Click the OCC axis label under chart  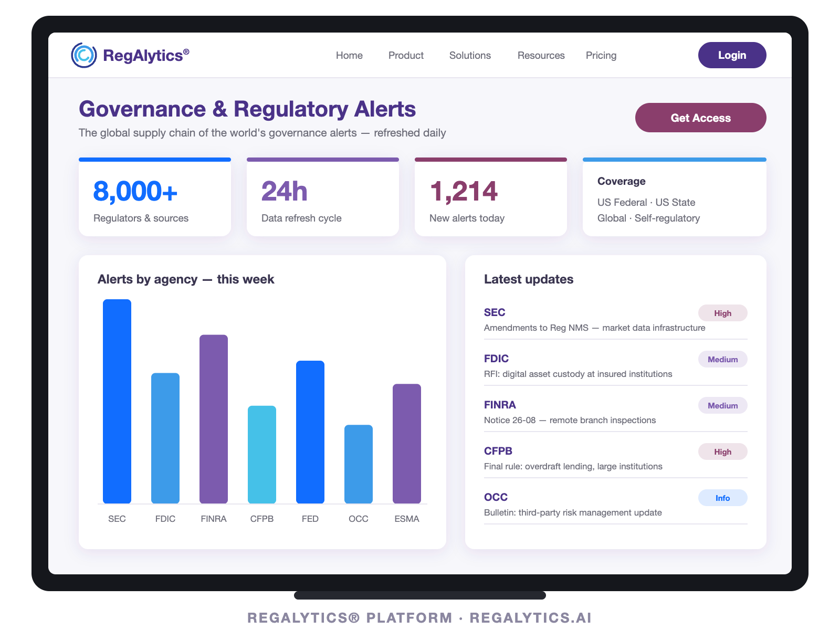359,519
